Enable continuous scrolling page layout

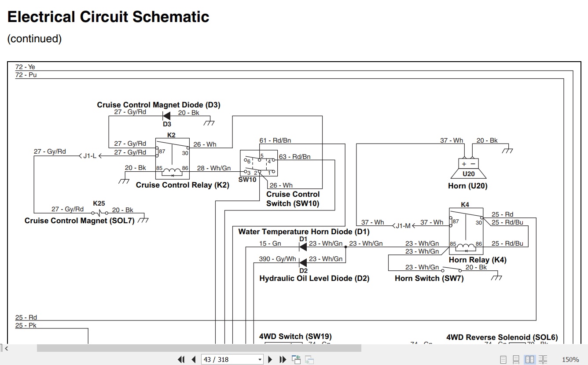point(516,360)
